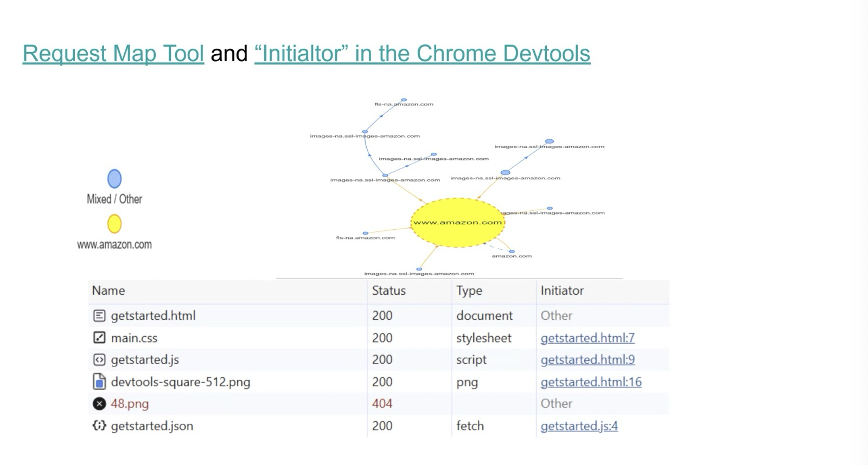Click the document icon beside getstarted.html
Viewport: 868px width, 465px height.
point(99,315)
